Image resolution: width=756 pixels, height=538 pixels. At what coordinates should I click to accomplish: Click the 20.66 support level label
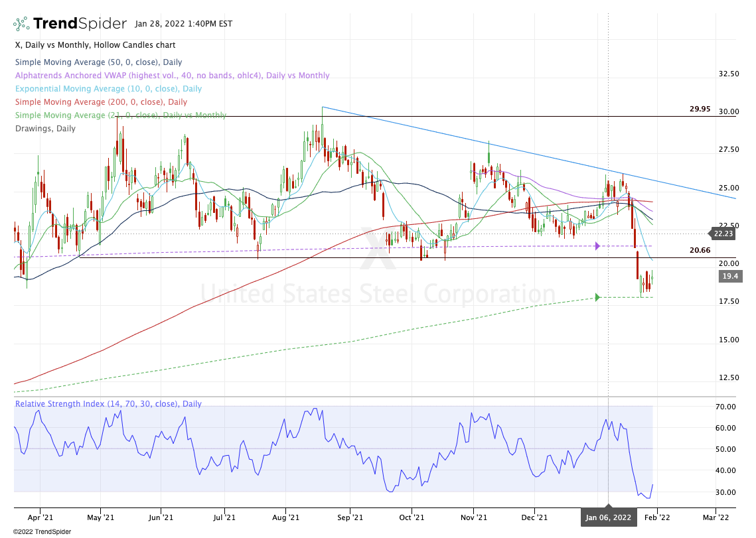(x=699, y=250)
